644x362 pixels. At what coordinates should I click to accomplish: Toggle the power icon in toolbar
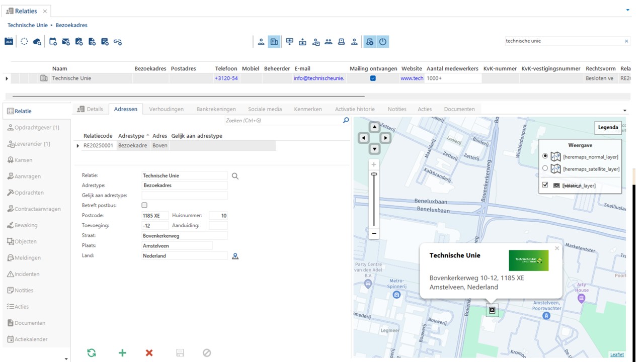(383, 42)
